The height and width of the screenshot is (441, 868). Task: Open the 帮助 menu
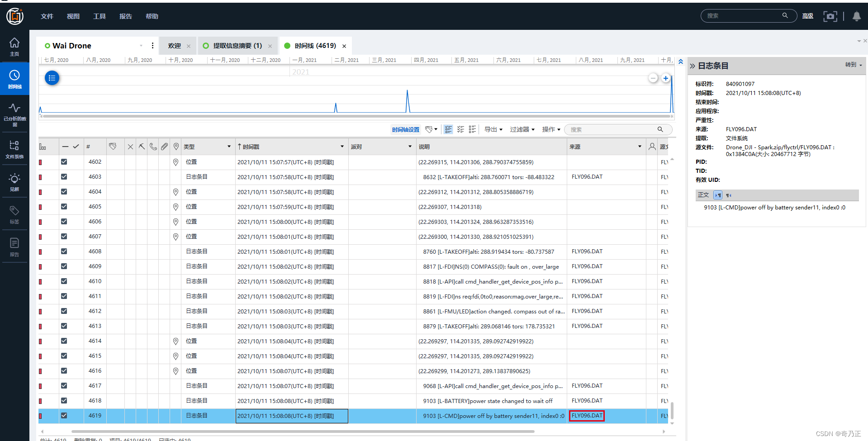(x=152, y=16)
